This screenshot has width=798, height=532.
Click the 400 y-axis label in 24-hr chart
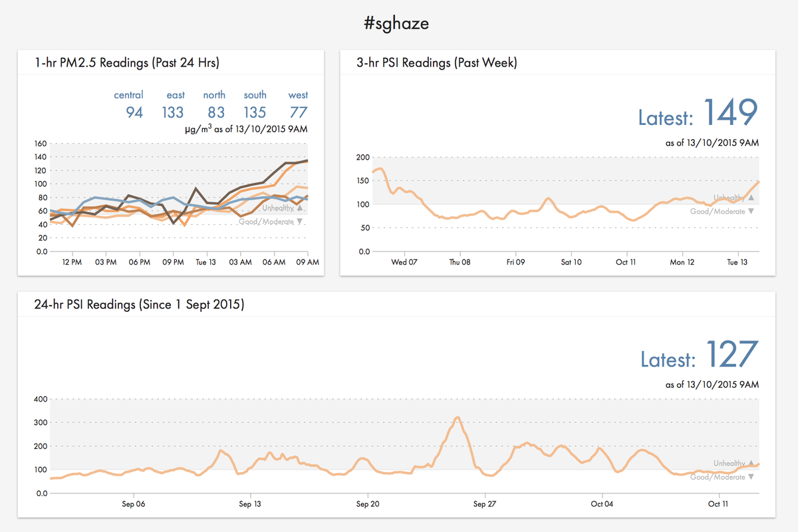pos(40,399)
